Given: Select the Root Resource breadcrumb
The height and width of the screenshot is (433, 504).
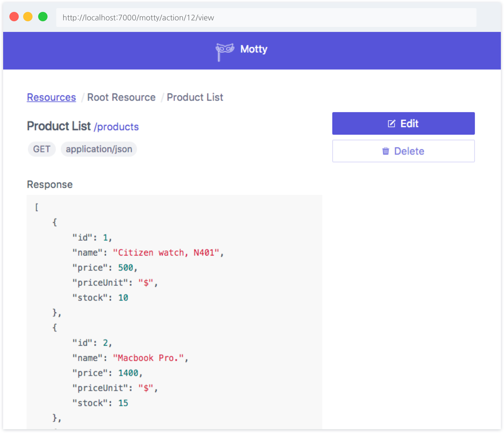Looking at the screenshot, I should tap(121, 97).
